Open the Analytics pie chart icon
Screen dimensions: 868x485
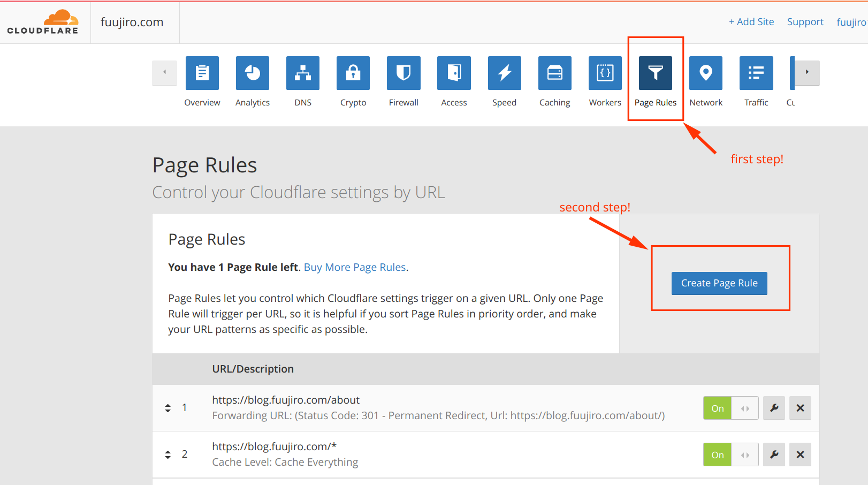(253, 73)
